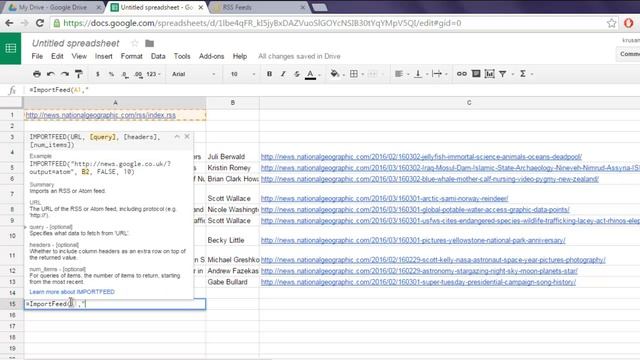
Task: Switch to My Drive browser tab
Action: click(x=53, y=7)
